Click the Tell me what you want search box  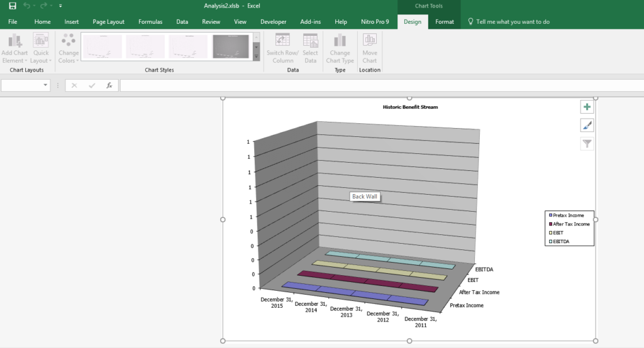pos(513,21)
